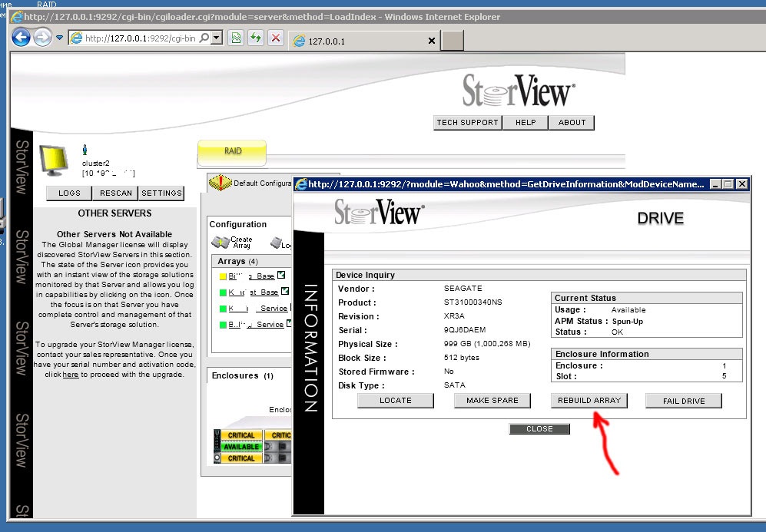Screen dimensions: 766x532
Task: Click the Refresh page icon
Action: tap(256, 38)
